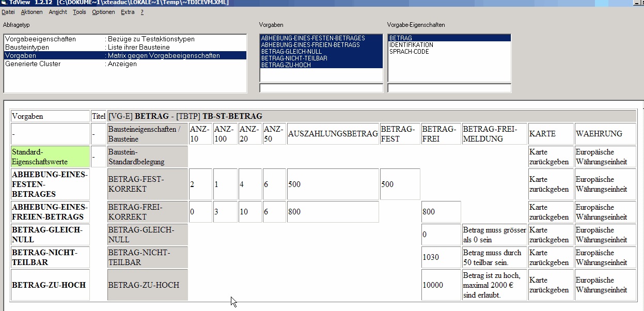Pick BETRAG-ZU-HOCH in Vorgaben list

tap(286, 65)
